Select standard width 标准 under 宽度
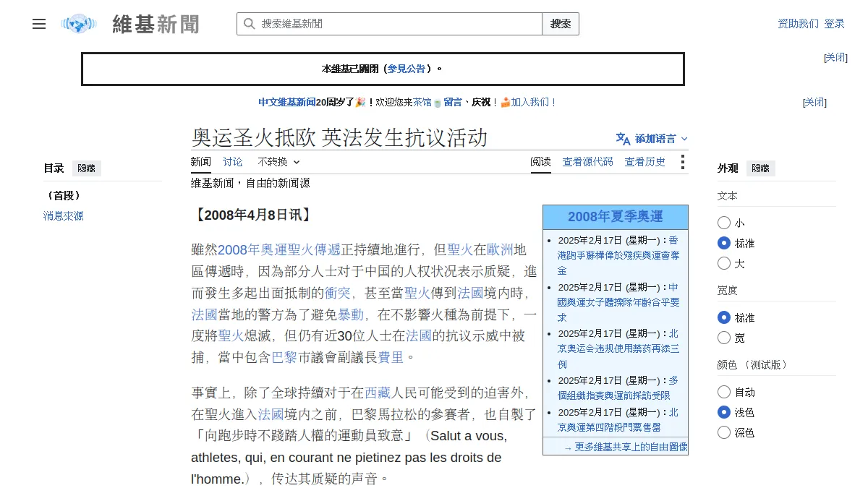 tap(724, 317)
